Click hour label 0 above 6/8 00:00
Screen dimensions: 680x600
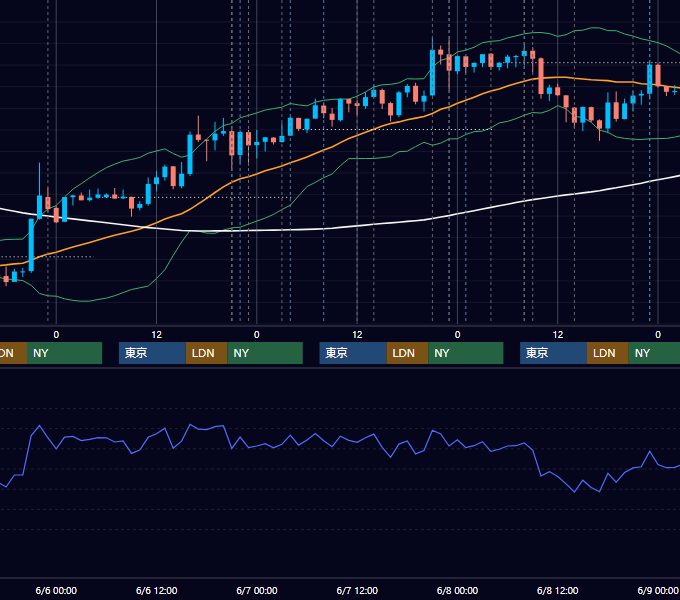(457, 335)
